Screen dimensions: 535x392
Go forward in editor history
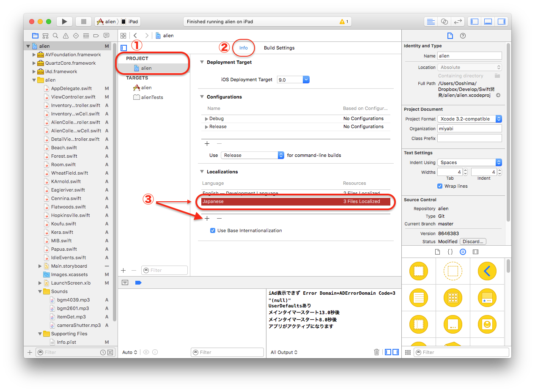pos(147,36)
